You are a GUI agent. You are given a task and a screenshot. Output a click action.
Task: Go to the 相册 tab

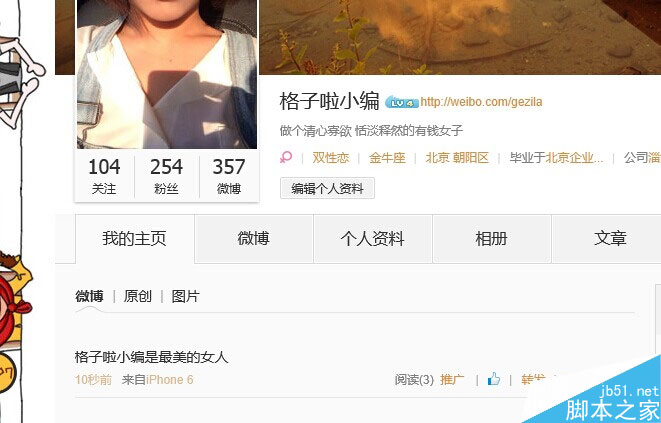click(x=492, y=238)
